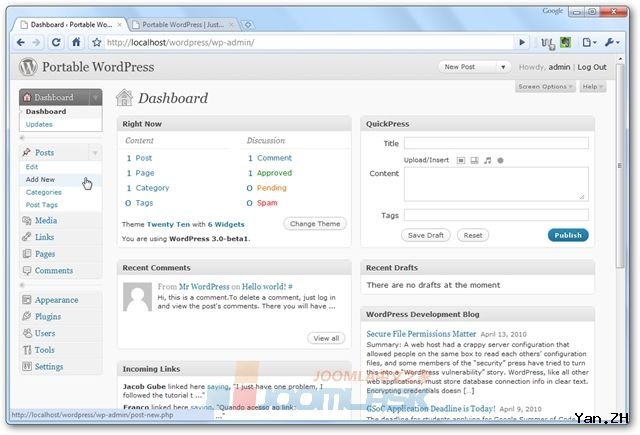Click the QuickPress title bar

(478, 124)
